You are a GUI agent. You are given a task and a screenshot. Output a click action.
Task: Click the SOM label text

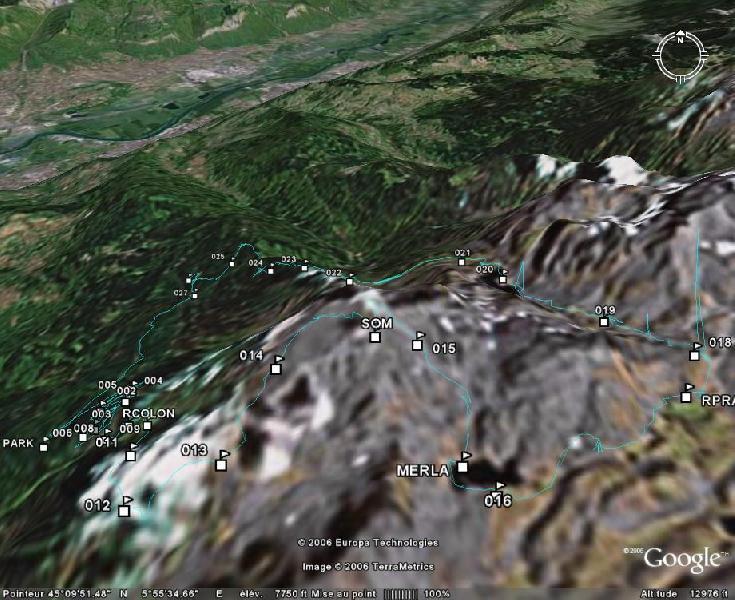(377, 323)
